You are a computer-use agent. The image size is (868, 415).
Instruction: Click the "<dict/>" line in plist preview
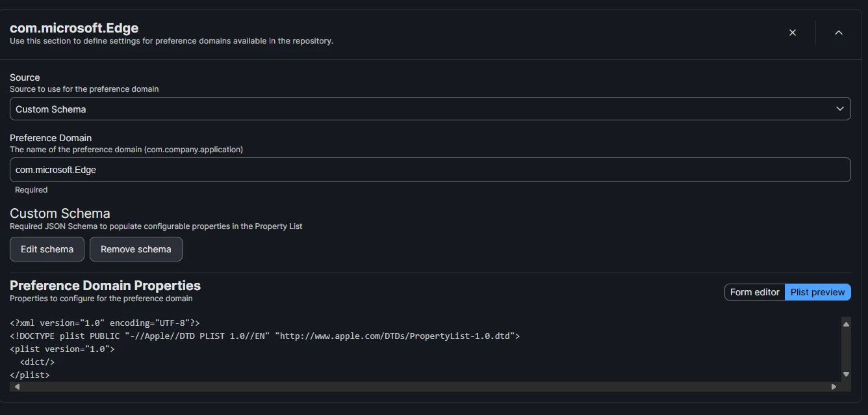pyautogui.click(x=37, y=362)
